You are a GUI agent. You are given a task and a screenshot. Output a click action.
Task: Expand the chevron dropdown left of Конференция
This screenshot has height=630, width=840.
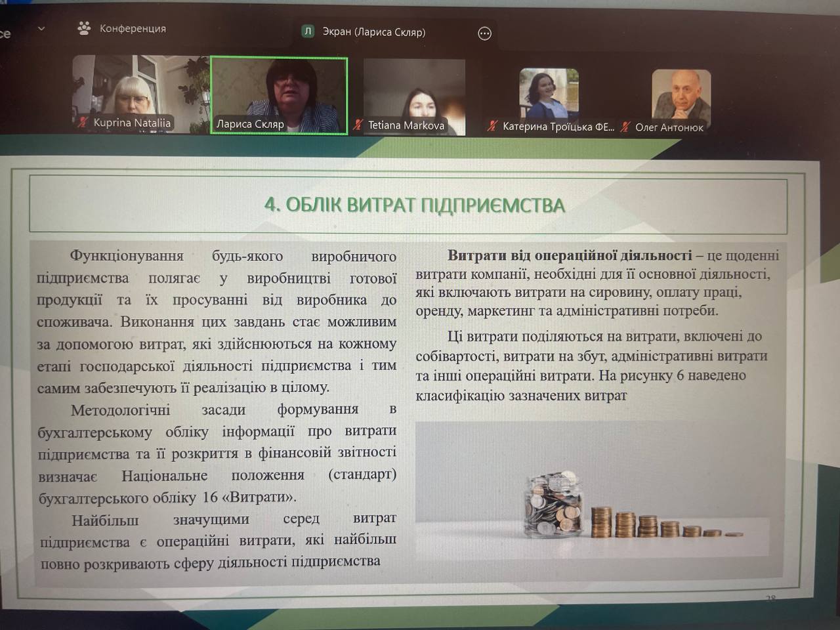coord(41,29)
